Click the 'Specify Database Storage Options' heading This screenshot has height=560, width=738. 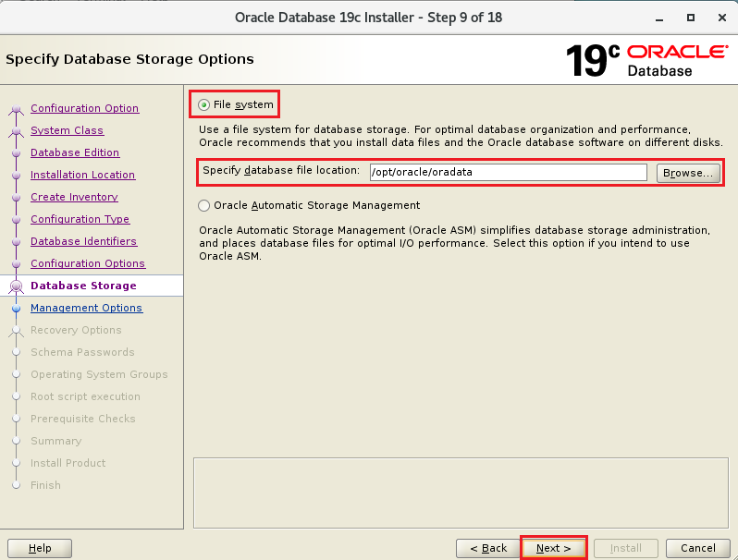tap(129, 59)
